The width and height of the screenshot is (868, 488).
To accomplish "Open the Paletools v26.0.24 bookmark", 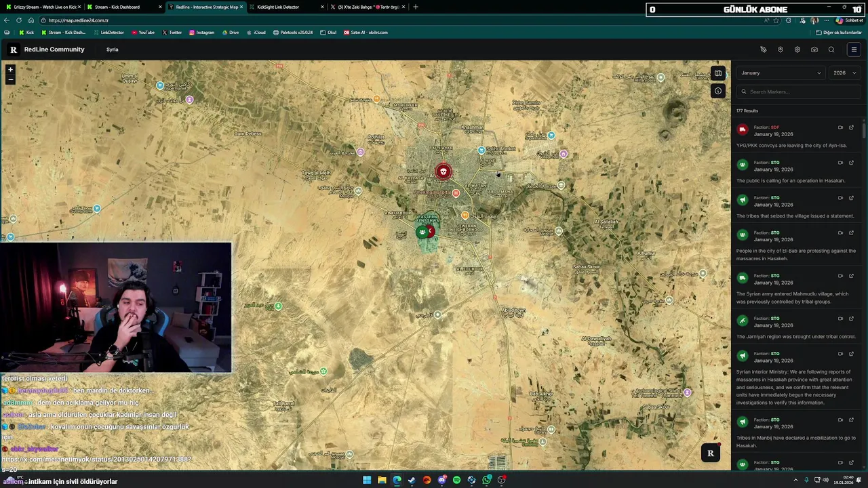I will [x=293, y=33].
